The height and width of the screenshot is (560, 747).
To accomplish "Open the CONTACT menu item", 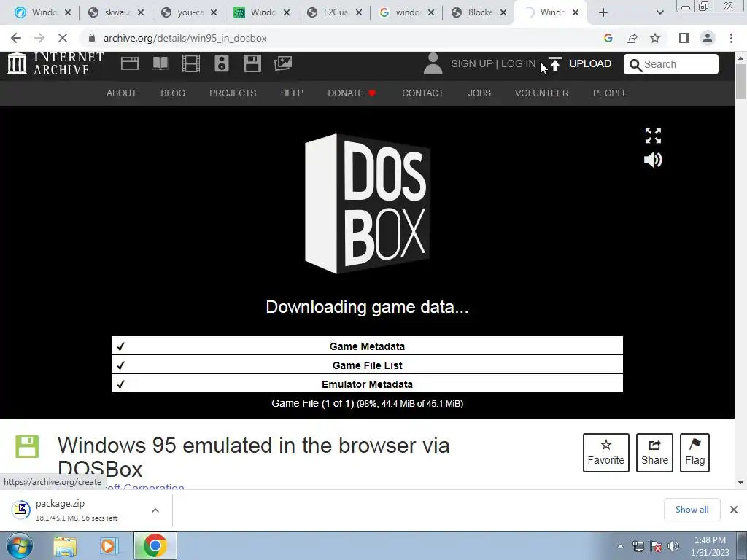I will [x=422, y=93].
